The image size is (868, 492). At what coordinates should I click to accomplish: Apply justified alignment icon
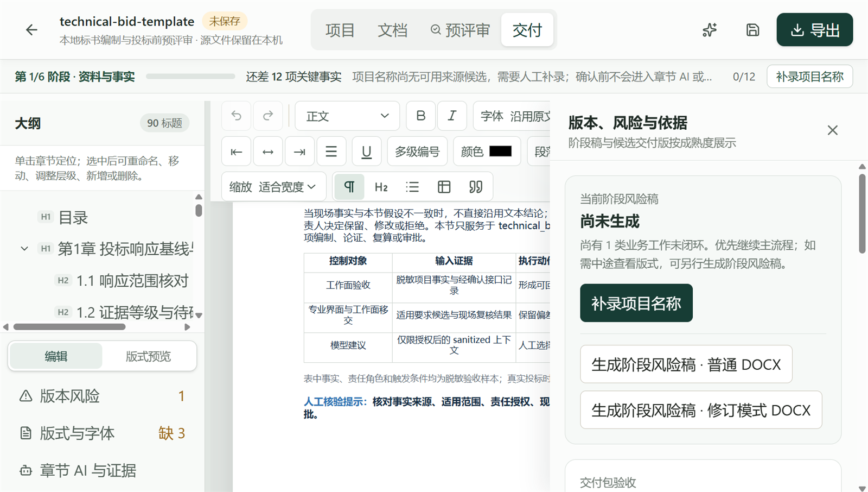(x=331, y=152)
